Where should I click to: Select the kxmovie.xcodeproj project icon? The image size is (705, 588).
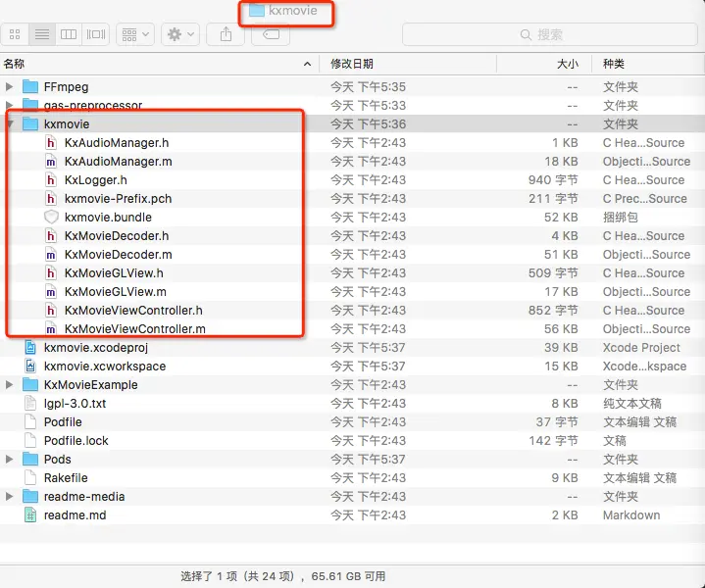pos(30,348)
